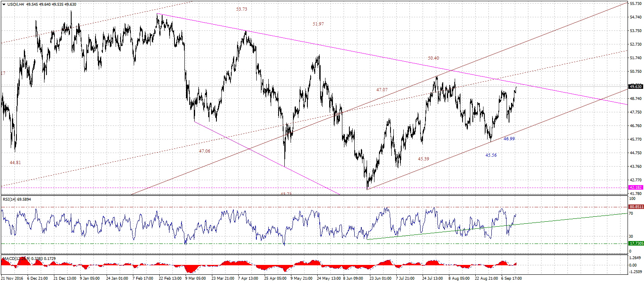Click the magenta 42.182 level label
Screen dimensions: 644x283
[x=636, y=187]
